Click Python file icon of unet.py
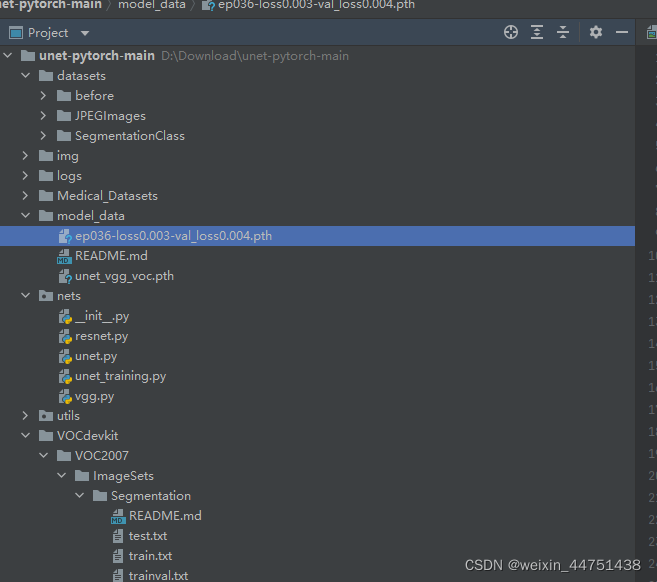This screenshot has height=582, width=657. tap(65, 356)
